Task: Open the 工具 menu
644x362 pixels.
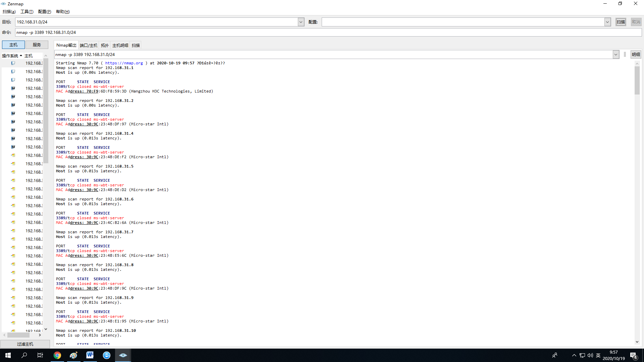Action: point(27,12)
